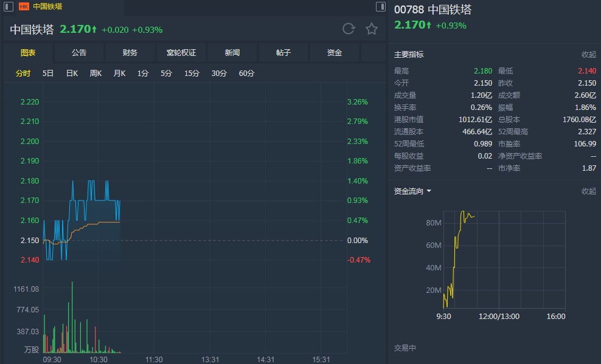
Task: Choose the 60分 chart interval
Action: (x=246, y=74)
